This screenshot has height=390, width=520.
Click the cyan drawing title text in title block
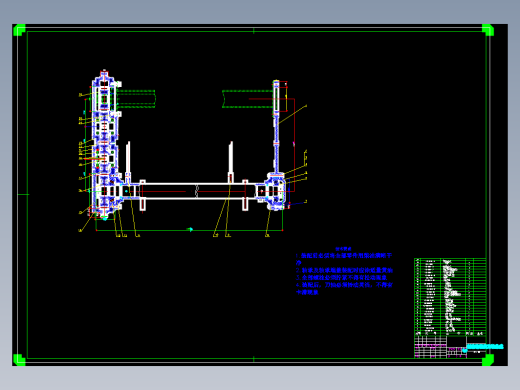click(x=484, y=347)
